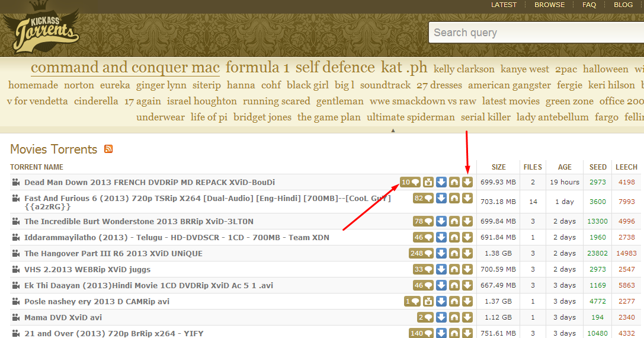Open the Mama DVD XviD avi torrent

point(63,317)
